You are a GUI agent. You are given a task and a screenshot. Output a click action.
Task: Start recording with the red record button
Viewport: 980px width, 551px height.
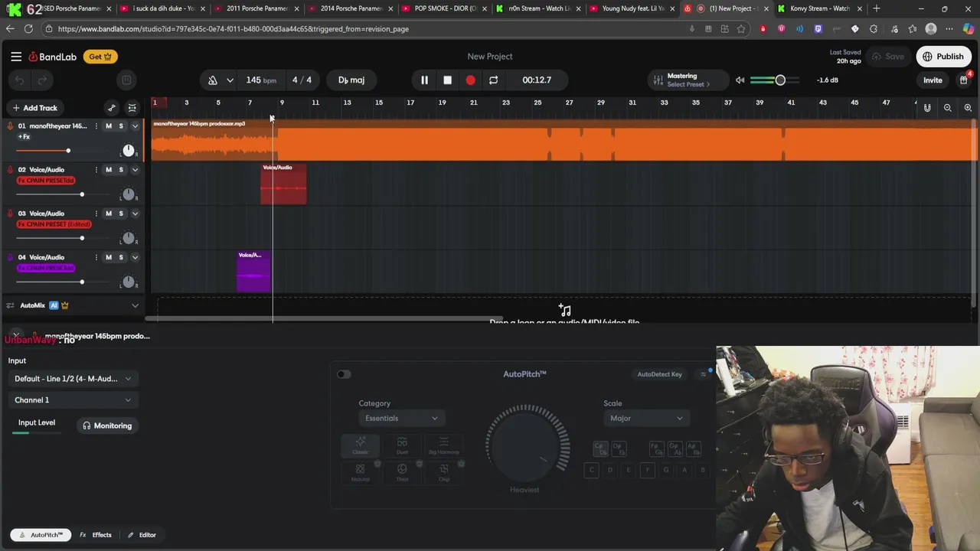click(x=470, y=80)
